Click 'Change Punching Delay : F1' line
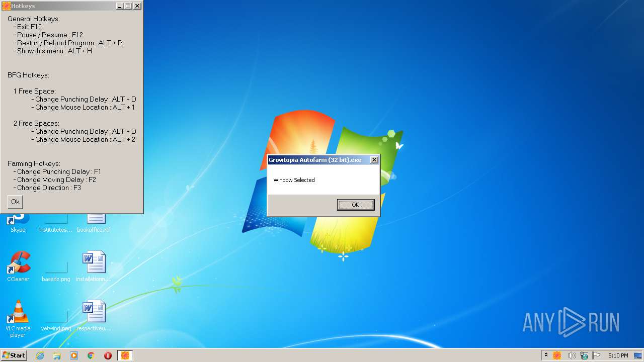The width and height of the screenshot is (644, 362). pyautogui.click(x=57, y=171)
